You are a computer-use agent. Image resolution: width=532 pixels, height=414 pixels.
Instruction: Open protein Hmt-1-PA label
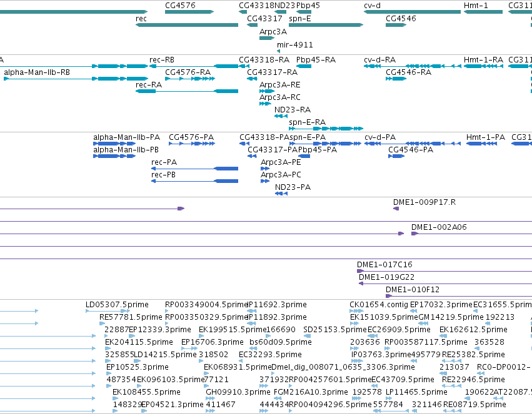486,137
